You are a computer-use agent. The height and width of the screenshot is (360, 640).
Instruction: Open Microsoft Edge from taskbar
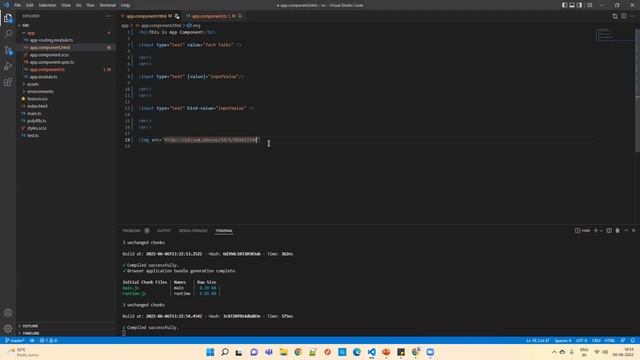(x=357, y=352)
